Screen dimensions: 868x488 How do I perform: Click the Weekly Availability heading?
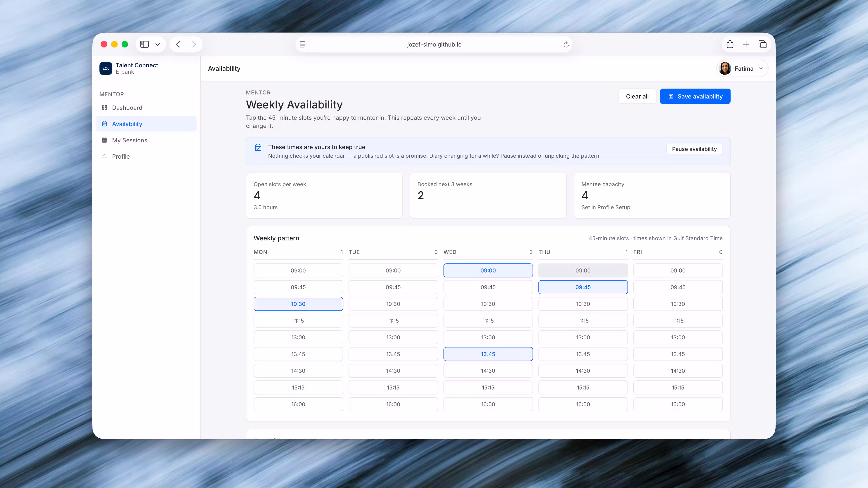click(x=294, y=105)
